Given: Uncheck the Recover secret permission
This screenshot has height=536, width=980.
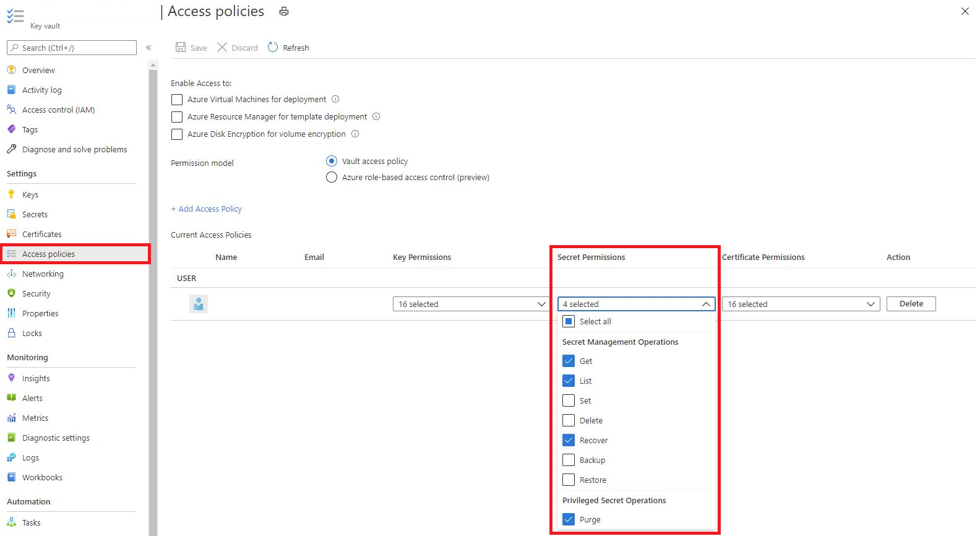Looking at the screenshot, I should tap(569, 440).
